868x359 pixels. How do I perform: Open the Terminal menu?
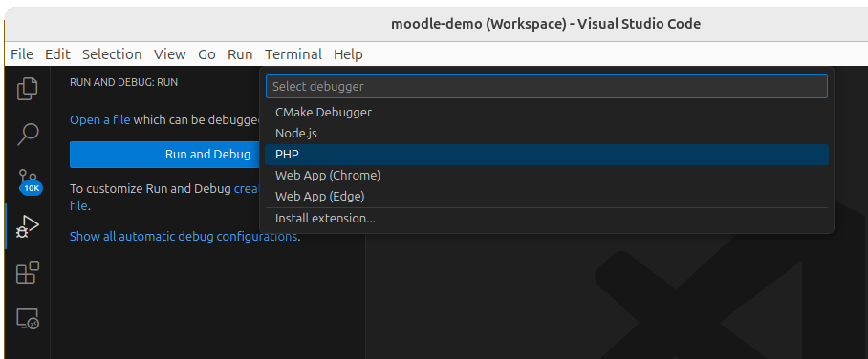[293, 54]
